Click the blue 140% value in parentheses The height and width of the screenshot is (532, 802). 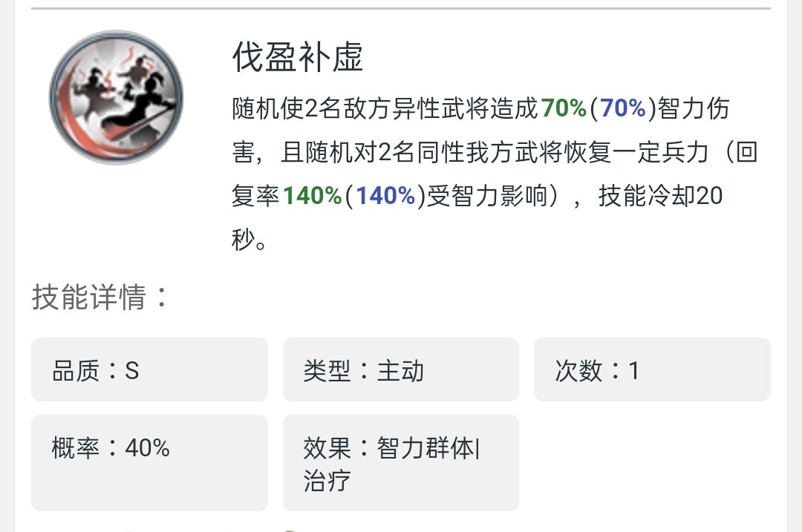click(x=385, y=196)
